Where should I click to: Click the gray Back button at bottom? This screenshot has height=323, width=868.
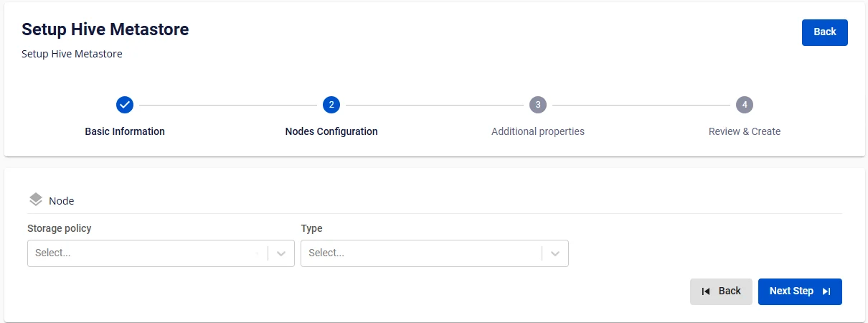[x=721, y=291]
